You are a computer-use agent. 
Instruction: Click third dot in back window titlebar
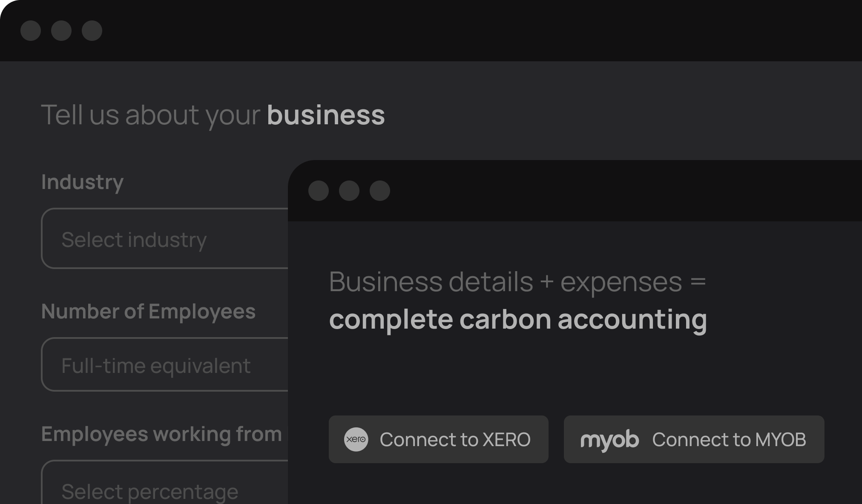click(92, 31)
